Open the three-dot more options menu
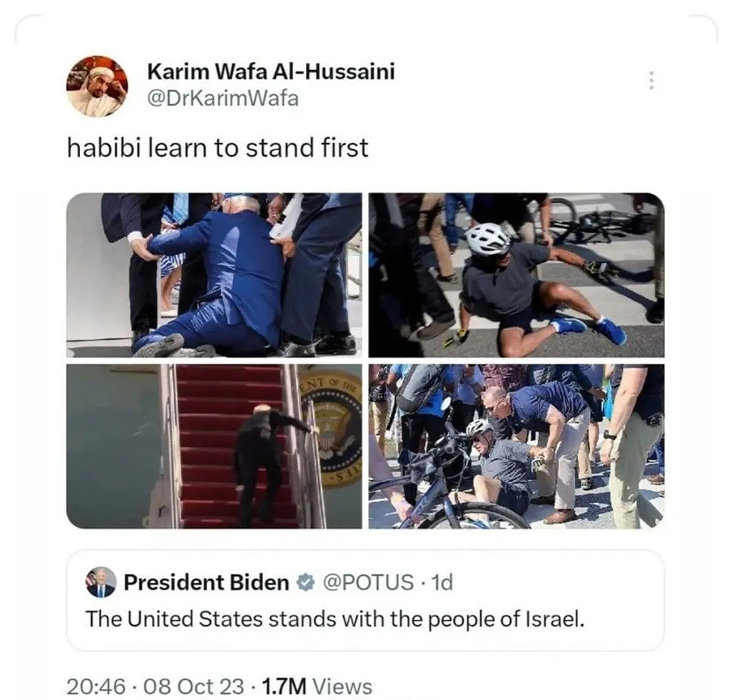The height and width of the screenshot is (700, 733). 651,80
